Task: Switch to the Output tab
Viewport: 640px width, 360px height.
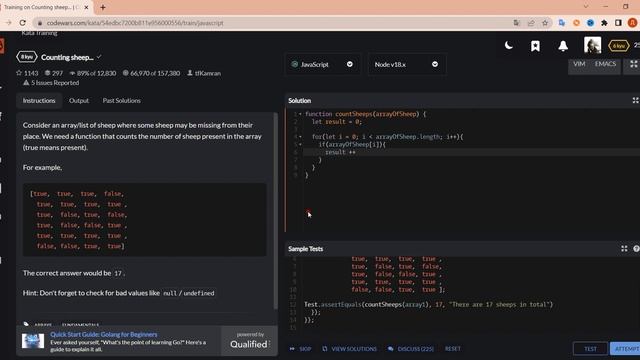Action: [79, 100]
